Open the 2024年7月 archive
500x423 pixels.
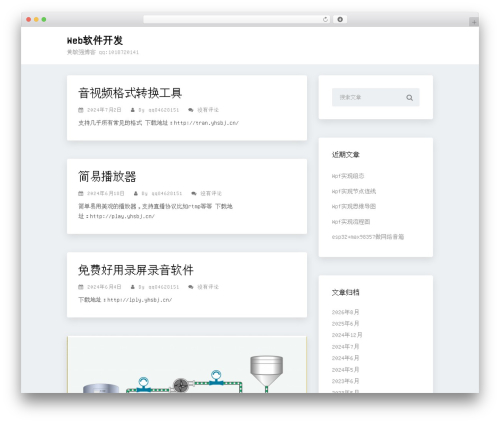point(345,347)
